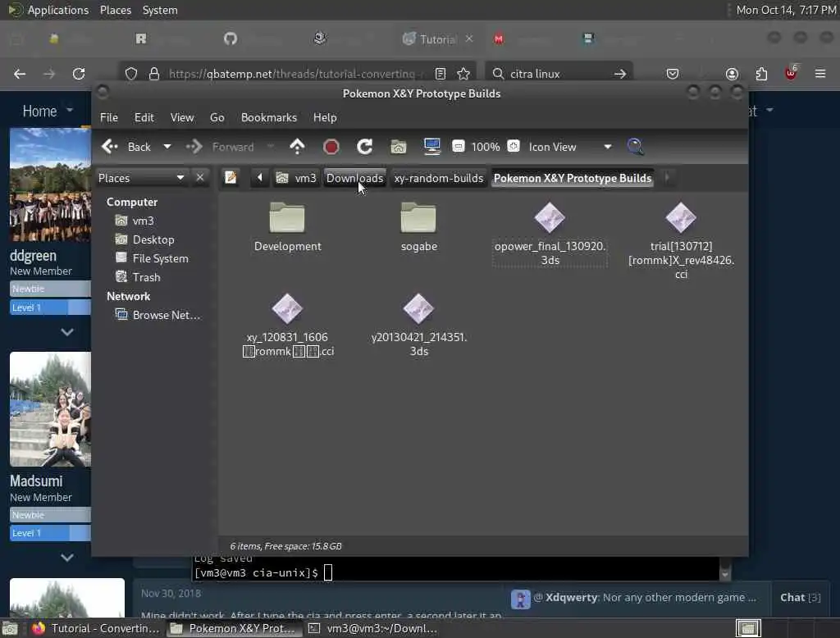Viewport: 840px width, 638px height.
Task: Go to vm3 in the path bar
Action: 296,179
